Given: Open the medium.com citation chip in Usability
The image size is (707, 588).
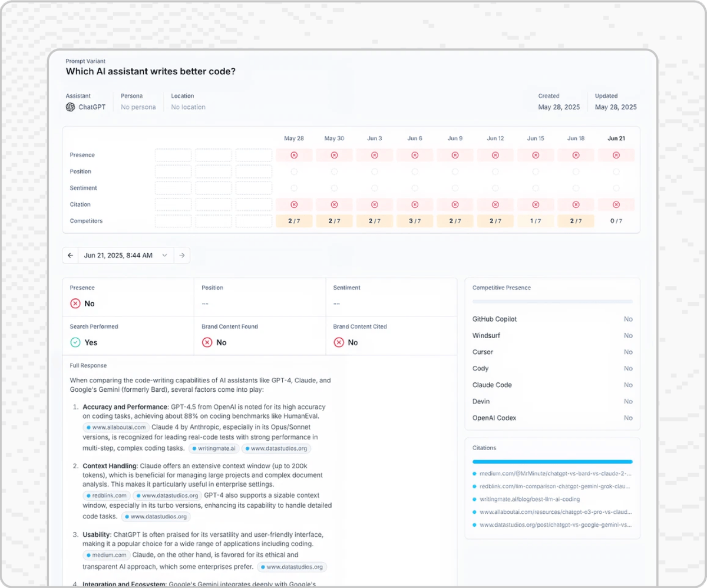Looking at the screenshot, I should pyautogui.click(x=106, y=555).
